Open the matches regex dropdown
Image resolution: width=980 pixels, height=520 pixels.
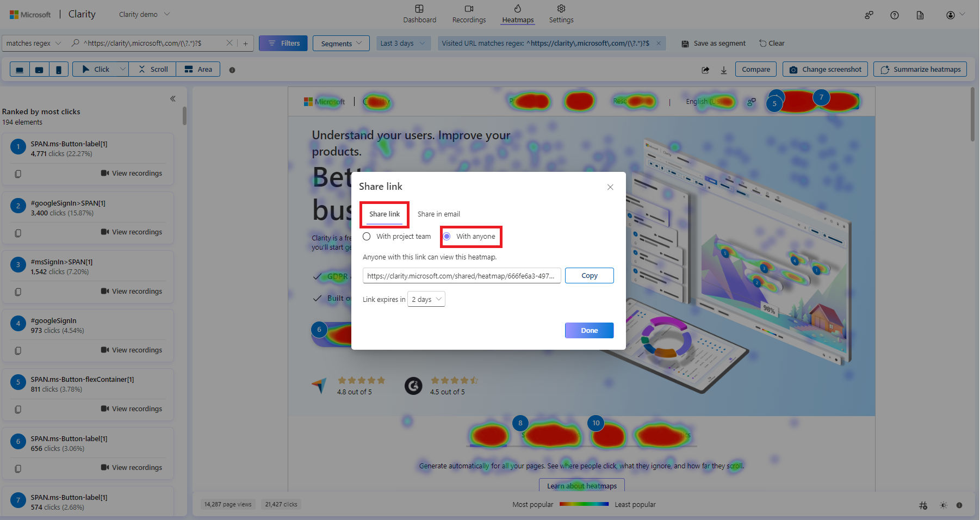[x=34, y=44]
